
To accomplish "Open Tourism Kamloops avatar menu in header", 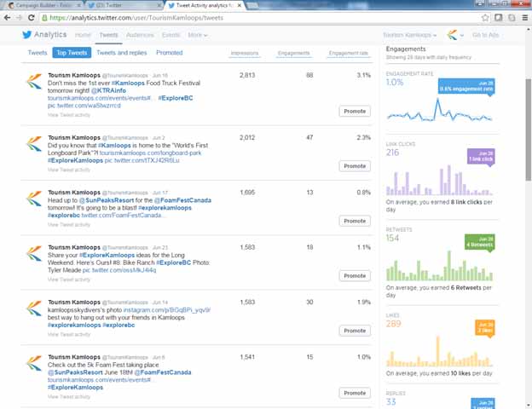I will coord(454,35).
